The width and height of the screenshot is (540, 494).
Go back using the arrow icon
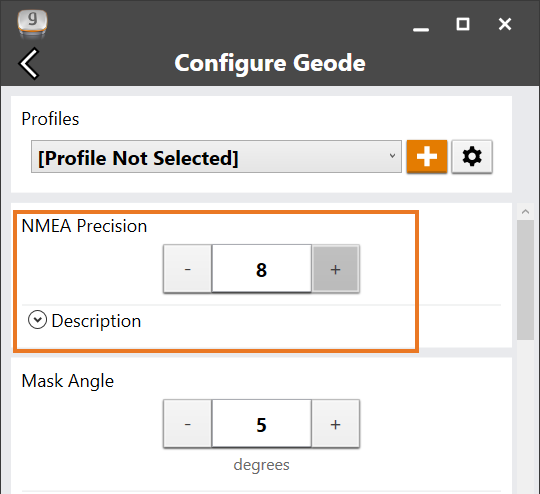(x=29, y=63)
